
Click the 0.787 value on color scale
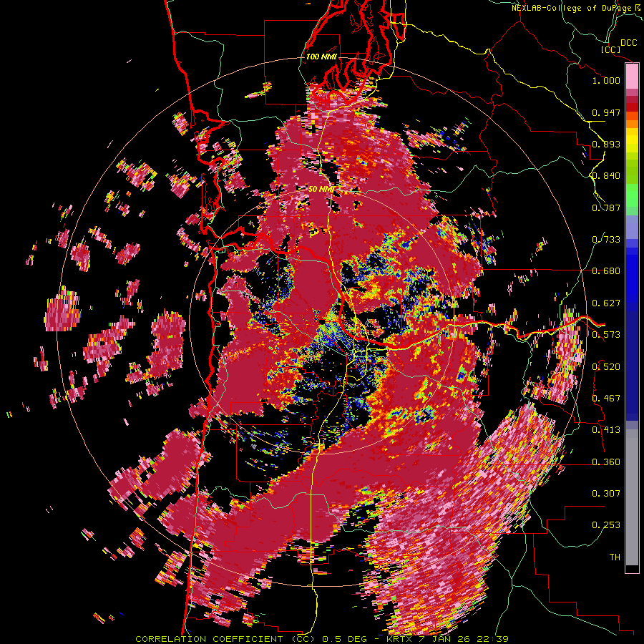click(606, 208)
